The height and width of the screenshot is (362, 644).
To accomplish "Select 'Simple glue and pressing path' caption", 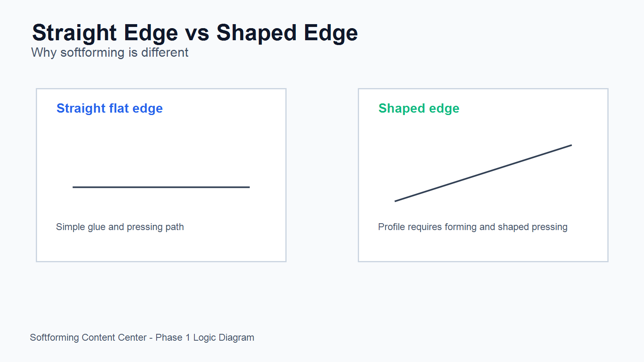I will pyautogui.click(x=120, y=227).
